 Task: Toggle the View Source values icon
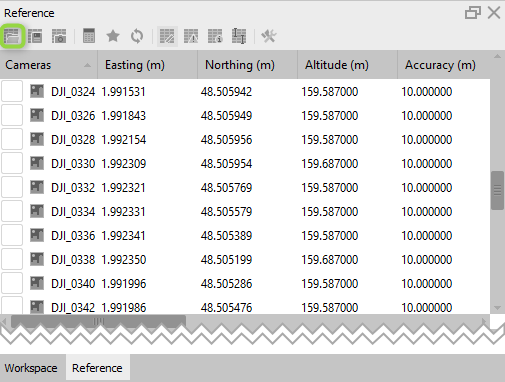click(167, 36)
